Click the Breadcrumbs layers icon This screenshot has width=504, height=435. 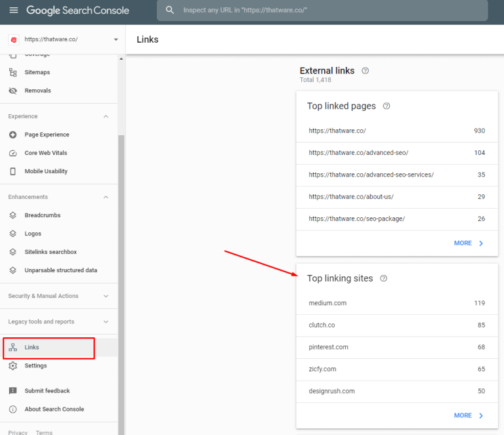[x=13, y=215]
